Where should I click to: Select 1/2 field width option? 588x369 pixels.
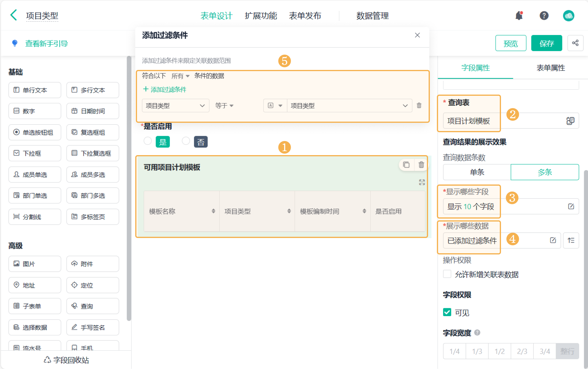pos(499,351)
